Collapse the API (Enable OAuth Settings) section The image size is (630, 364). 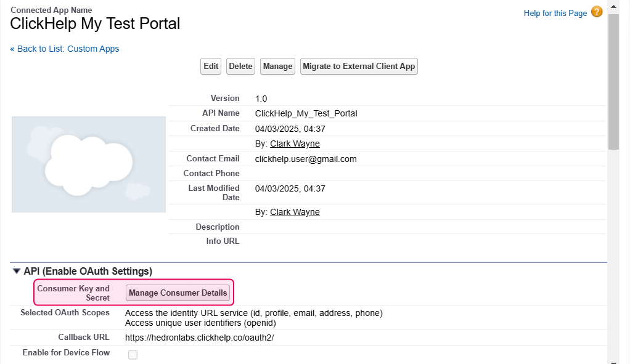tap(17, 271)
